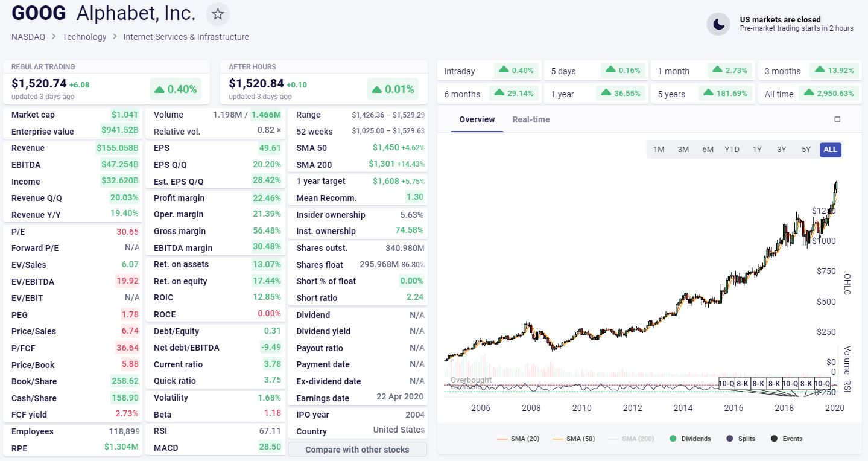868x461 pixels.
Task: Click the Volume value 1.466M
Action: pyautogui.click(x=266, y=115)
